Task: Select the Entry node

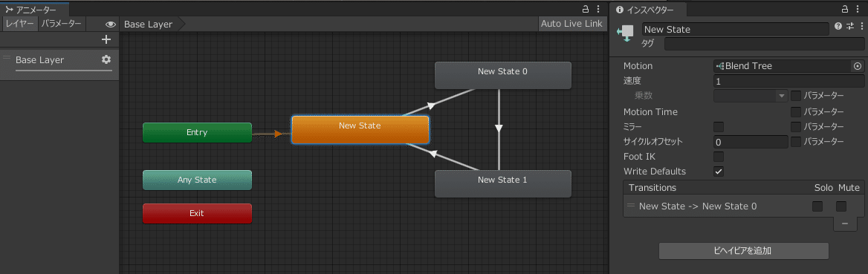Action: coord(197,133)
